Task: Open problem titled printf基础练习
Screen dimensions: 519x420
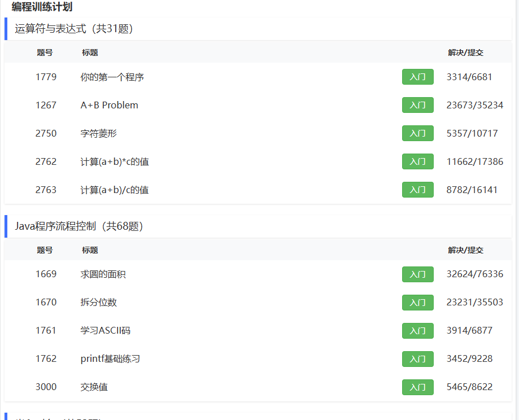Action: coord(110,358)
